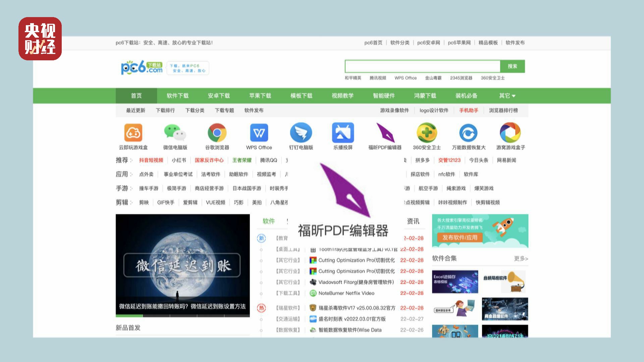Click the green 搜索 search button
This screenshot has width=644, height=362.
[513, 66]
